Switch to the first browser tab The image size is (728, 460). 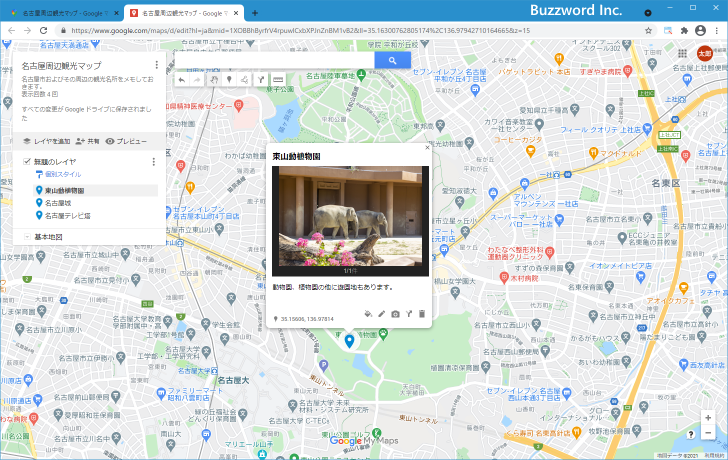click(x=63, y=13)
